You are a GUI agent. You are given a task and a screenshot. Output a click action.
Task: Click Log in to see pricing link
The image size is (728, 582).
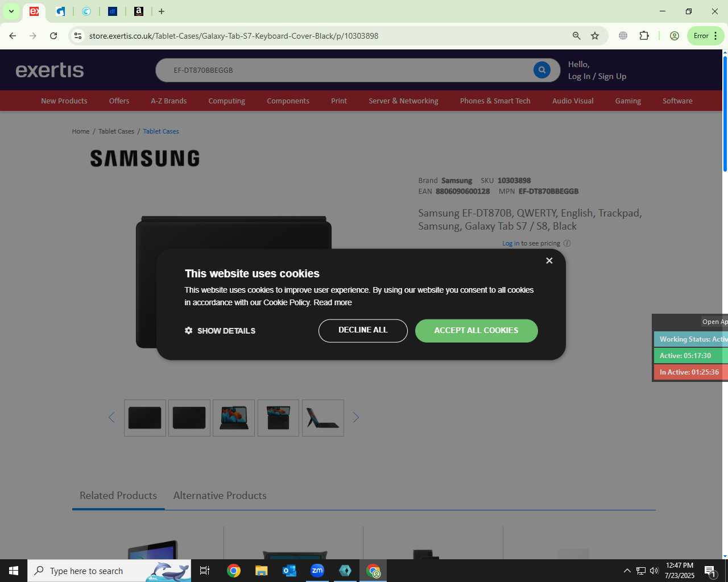click(510, 243)
